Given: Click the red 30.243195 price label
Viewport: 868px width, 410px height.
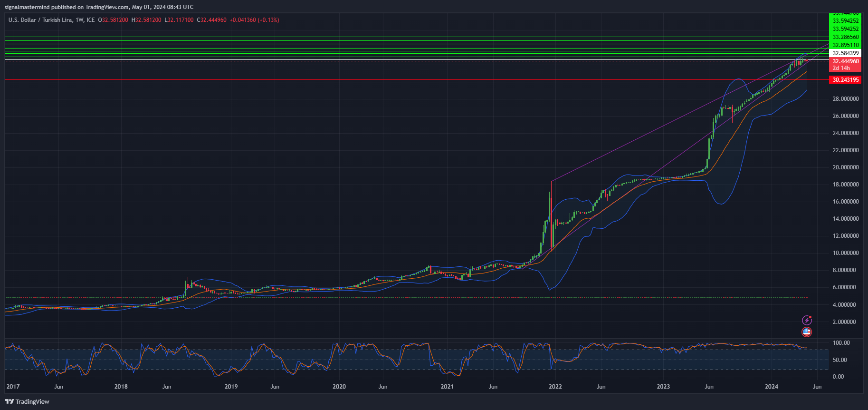Looking at the screenshot, I should 845,80.
